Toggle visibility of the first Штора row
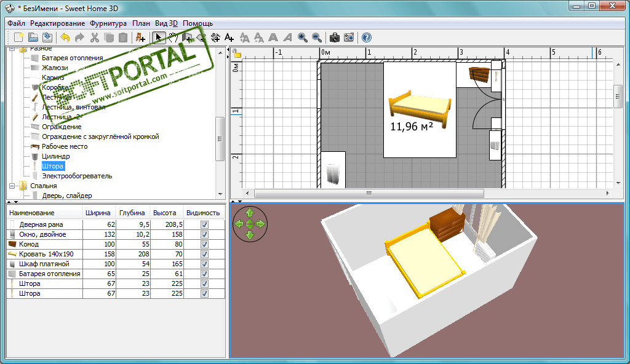Viewport: 630px width, 364px height. 204,283
